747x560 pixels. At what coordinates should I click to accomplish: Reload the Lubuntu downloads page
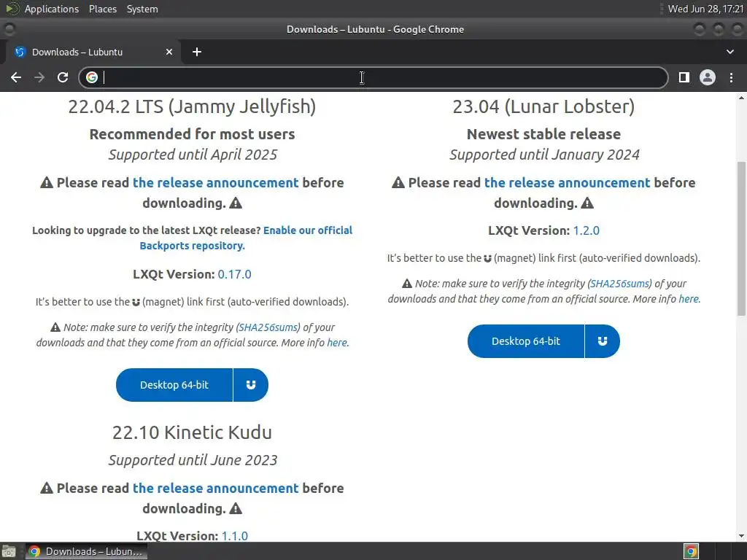coord(63,77)
